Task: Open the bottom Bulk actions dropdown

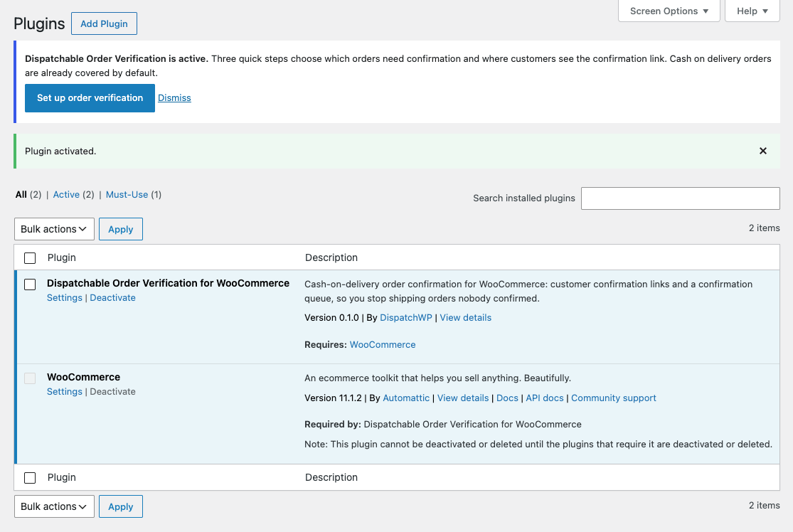Action: (54, 506)
